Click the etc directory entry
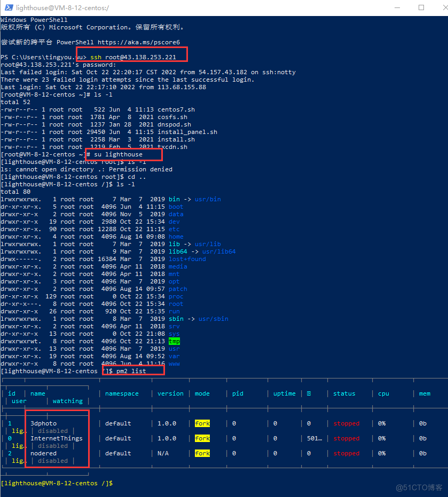The image size is (448, 497). pyautogui.click(x=174, y=229)
